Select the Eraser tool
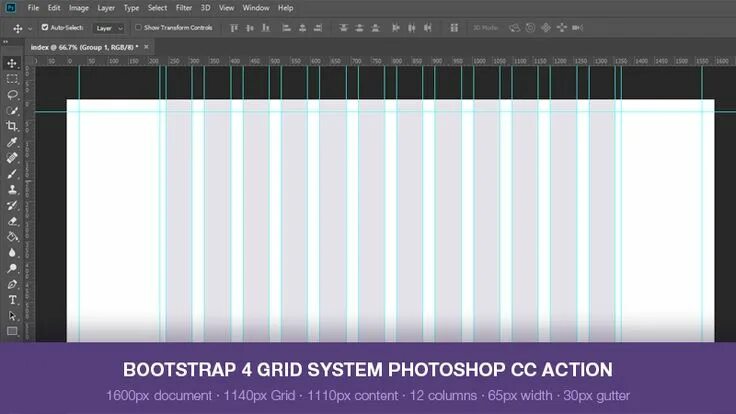Image resolution: width=736 pixels, height=414 pixels. (12, 221)
